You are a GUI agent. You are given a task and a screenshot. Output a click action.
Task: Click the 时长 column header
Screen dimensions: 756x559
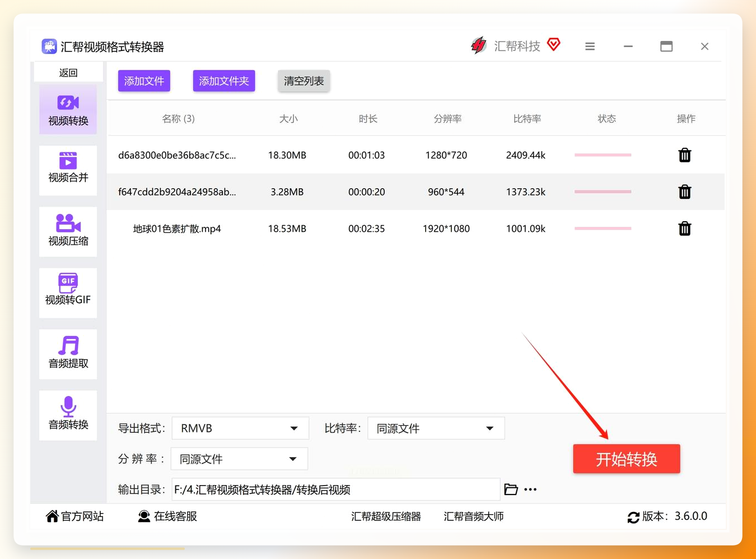pyautogui.click(x=368, y=119)
